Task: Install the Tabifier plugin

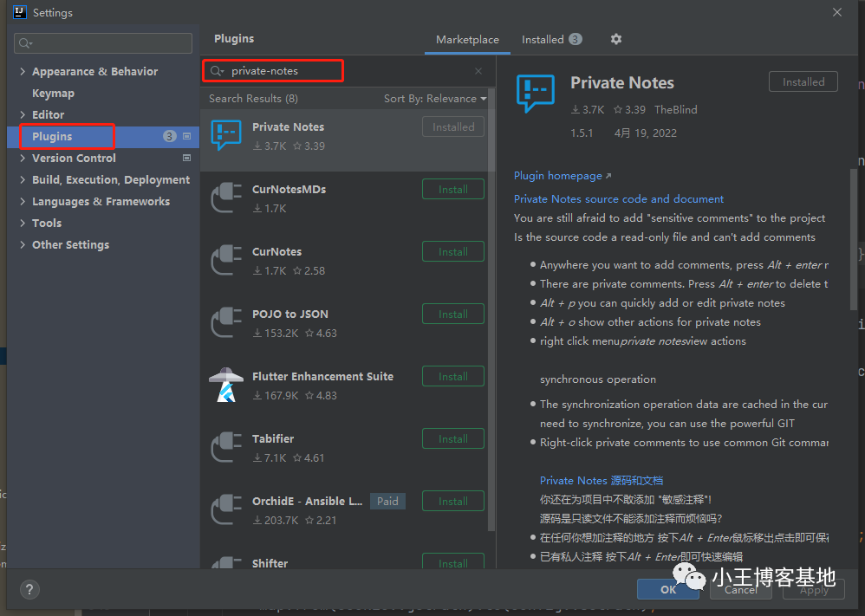Action: pyautogui.click(x=453, y=438)
